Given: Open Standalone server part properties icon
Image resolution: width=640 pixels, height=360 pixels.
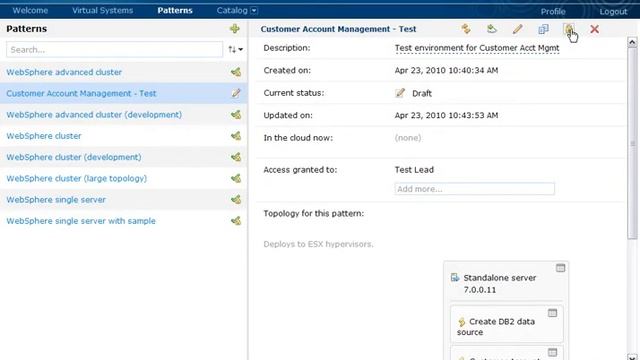Looking at the screenshot, I should point(560,268).
